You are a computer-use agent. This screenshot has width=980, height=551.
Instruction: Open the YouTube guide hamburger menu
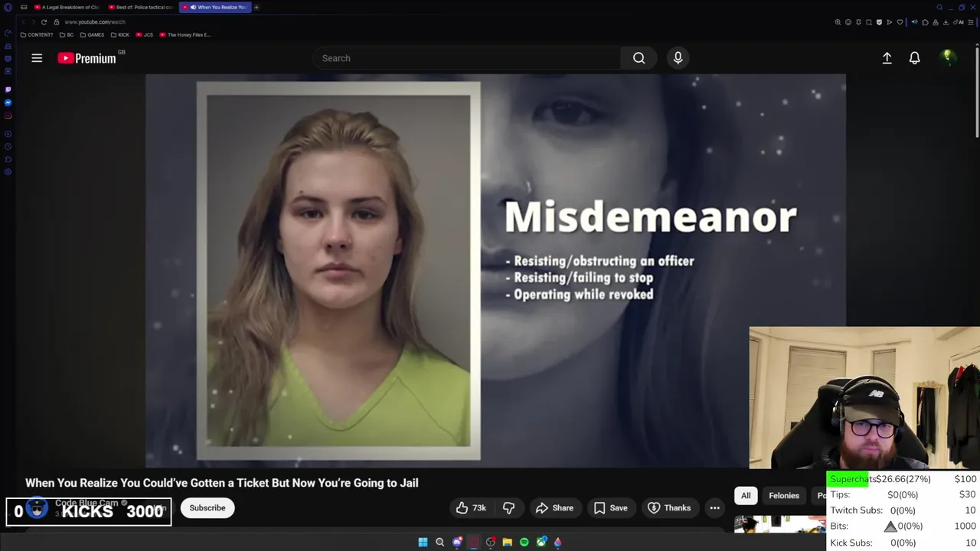click(37, 58)
